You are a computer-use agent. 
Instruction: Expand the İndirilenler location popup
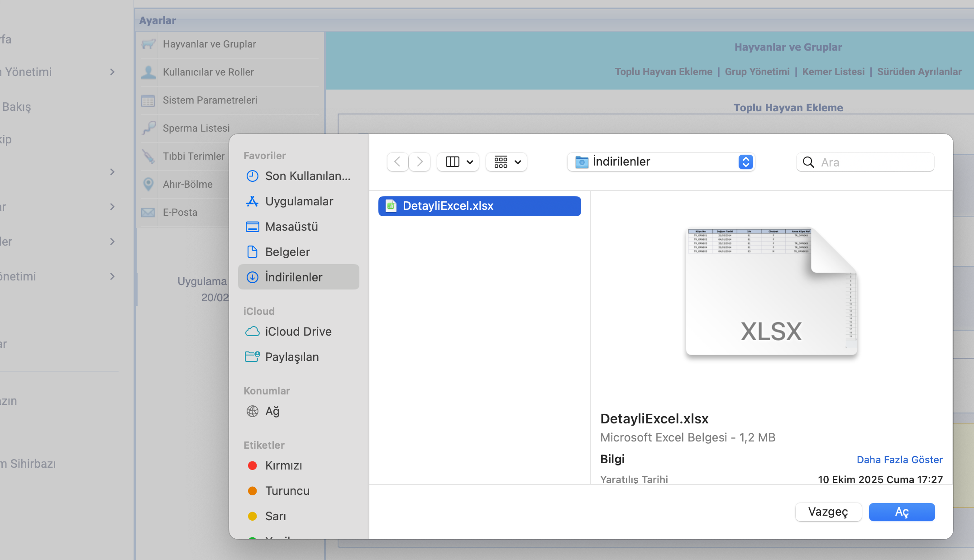coord(745,162)
